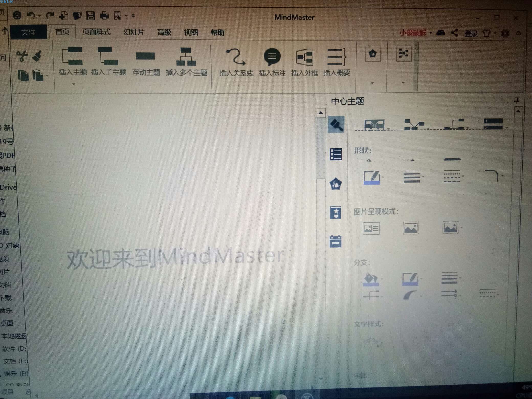The image size is (532, 399).
Task: Click the share icon in the top right
Action: [455, 33]
